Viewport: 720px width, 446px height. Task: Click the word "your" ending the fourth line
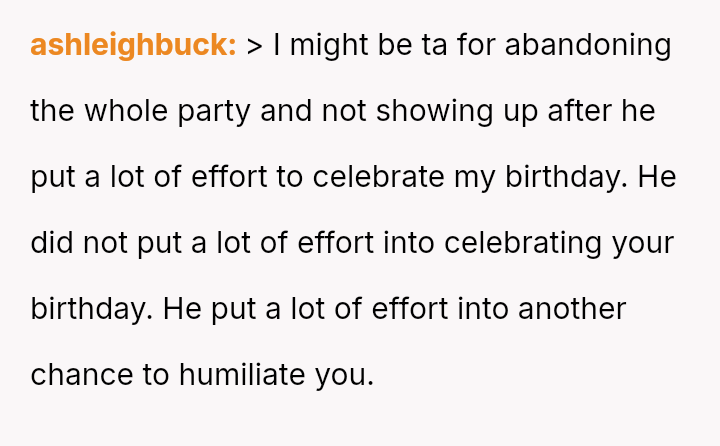click(645, 243)
